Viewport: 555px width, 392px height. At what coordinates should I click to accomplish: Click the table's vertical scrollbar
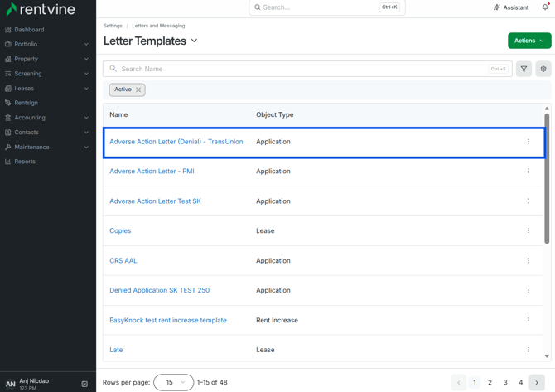547,178
